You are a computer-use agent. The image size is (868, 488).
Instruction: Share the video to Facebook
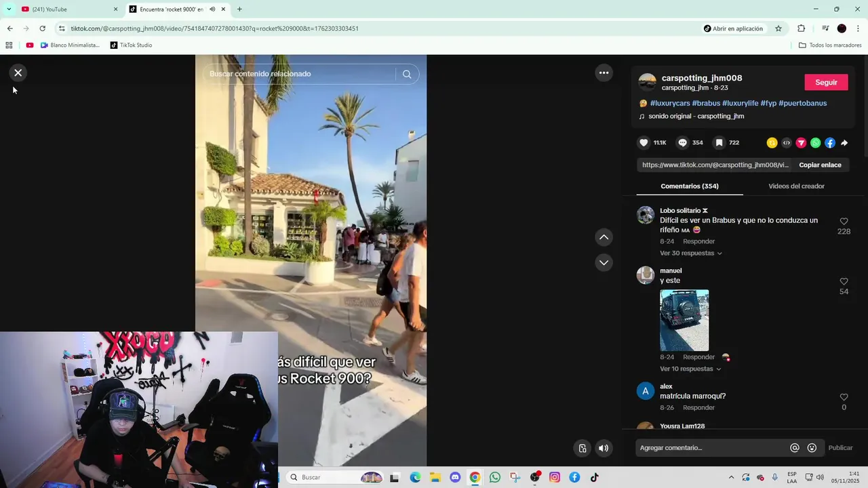(830, 143)
